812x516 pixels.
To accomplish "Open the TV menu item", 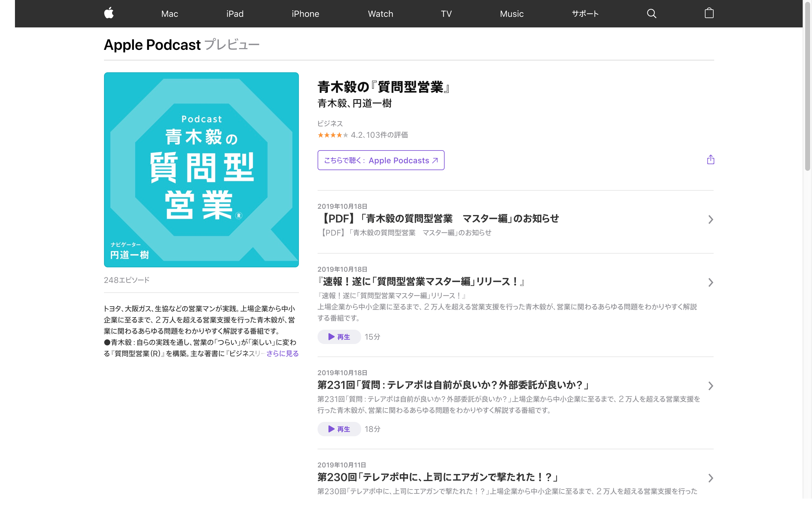I will click(x=446, y=14).
